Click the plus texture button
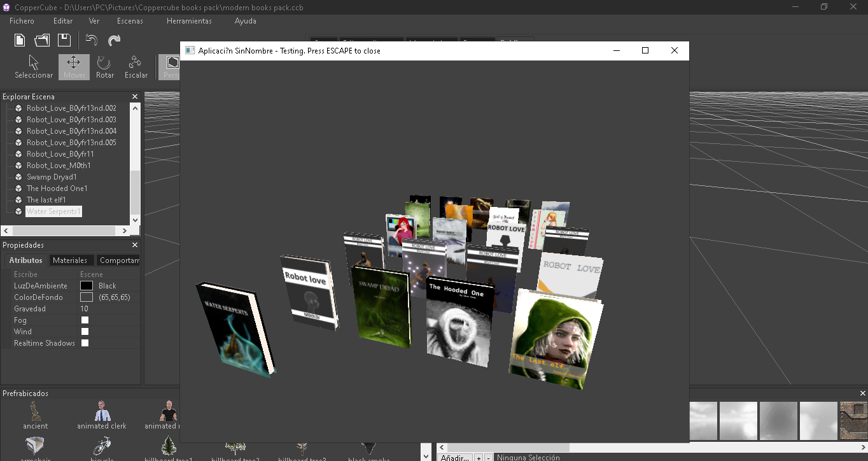Image resolution: width=868 pixels, height=461 pixels. click(479, 457)
